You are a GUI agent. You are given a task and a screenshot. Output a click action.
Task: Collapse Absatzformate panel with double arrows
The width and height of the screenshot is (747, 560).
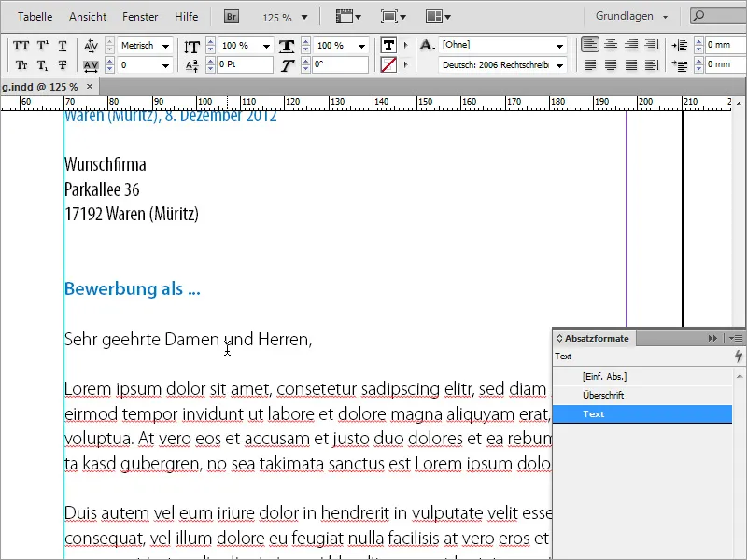pyautogui.click(x=712, y=338)
